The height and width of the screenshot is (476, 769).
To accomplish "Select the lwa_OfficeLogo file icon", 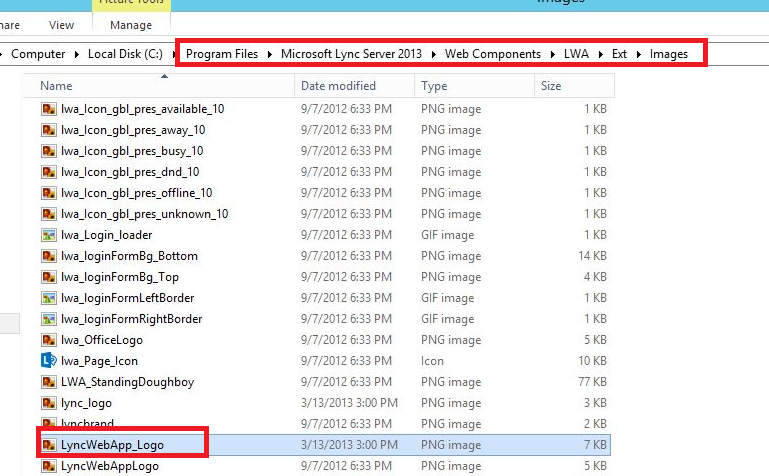I will (48, 340).
